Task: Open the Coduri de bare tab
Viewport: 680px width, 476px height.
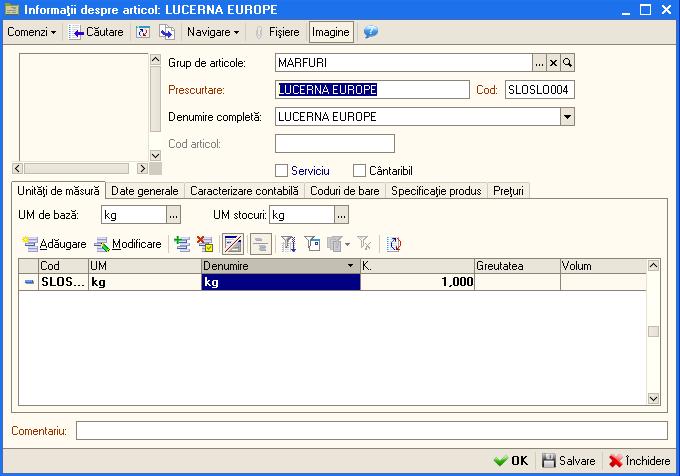Action: pyautogui.click(x=345, y=191)
